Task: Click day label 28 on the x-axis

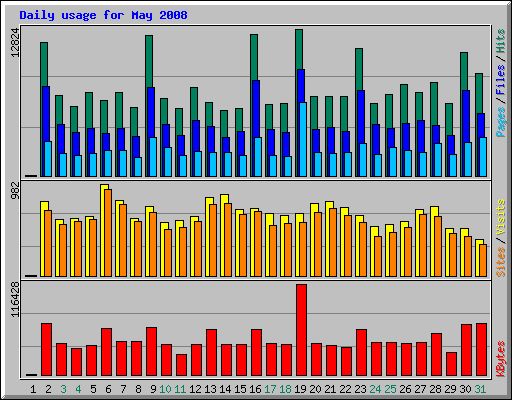Action: tap(435, 389)
